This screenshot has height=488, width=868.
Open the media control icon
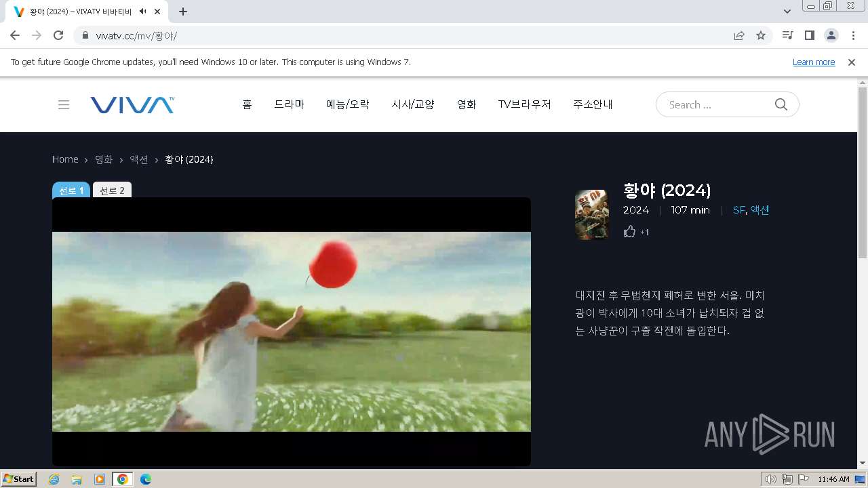(787, 35)
